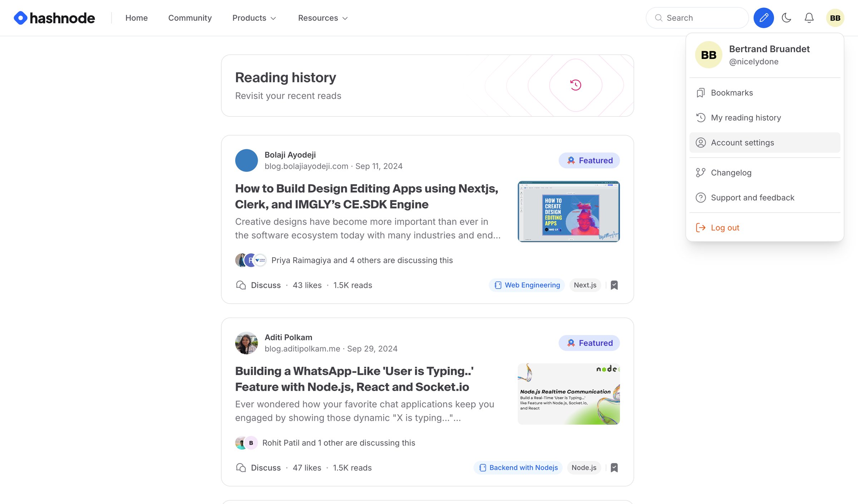Expand the Products dropdown
The height and width of the screenshot is (504, 858).
(254, 18)
